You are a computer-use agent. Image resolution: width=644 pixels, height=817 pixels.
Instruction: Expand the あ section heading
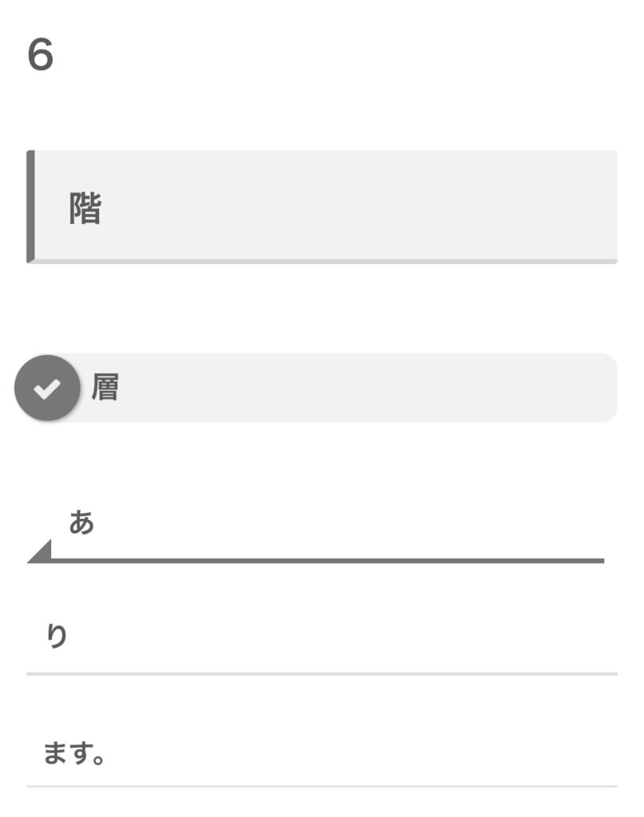point(81,523)
